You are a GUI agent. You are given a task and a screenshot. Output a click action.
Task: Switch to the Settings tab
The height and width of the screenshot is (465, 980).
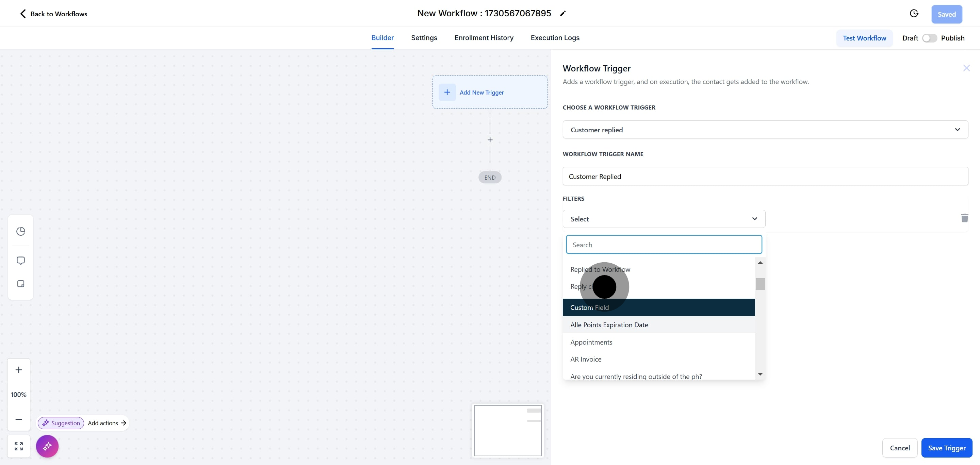(x=424, y=38)
